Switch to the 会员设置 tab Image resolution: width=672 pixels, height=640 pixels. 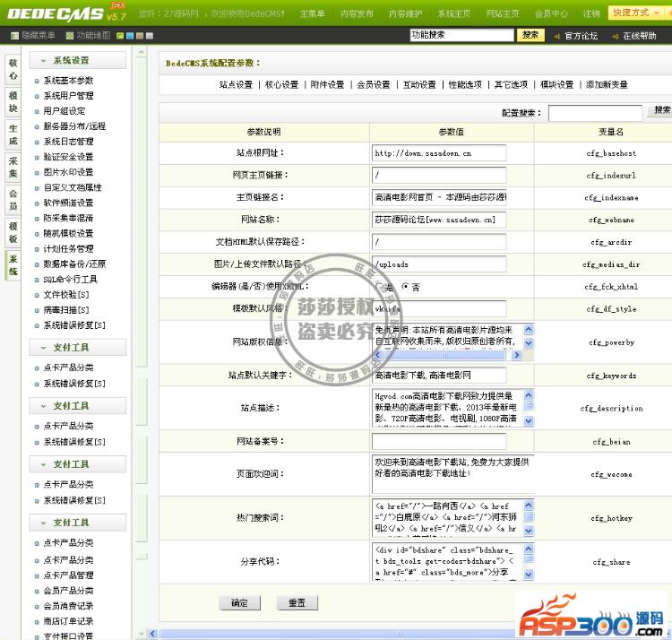click(374, 85)
